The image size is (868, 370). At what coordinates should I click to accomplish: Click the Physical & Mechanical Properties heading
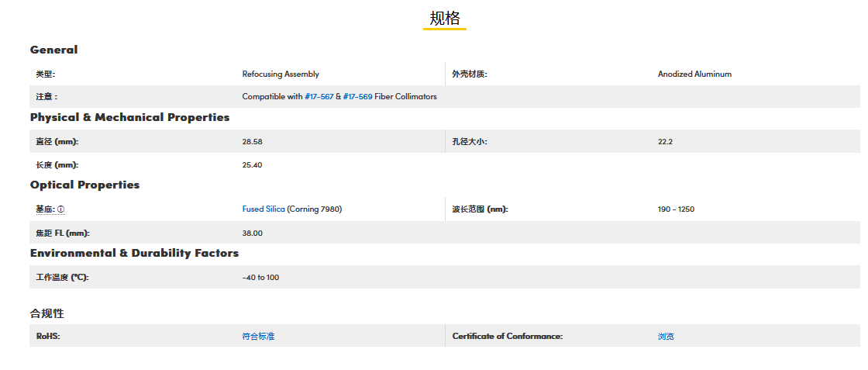[129, 117]
